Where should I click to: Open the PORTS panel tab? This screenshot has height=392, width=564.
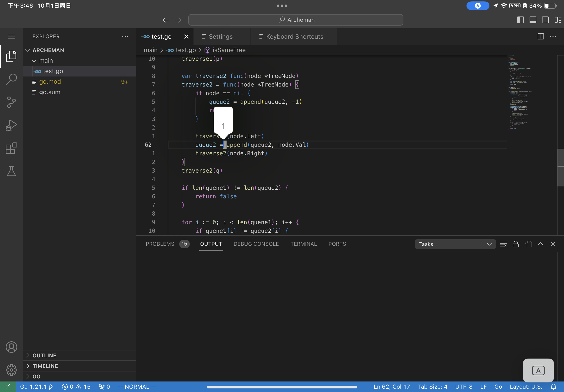click(x=337, y=244)
